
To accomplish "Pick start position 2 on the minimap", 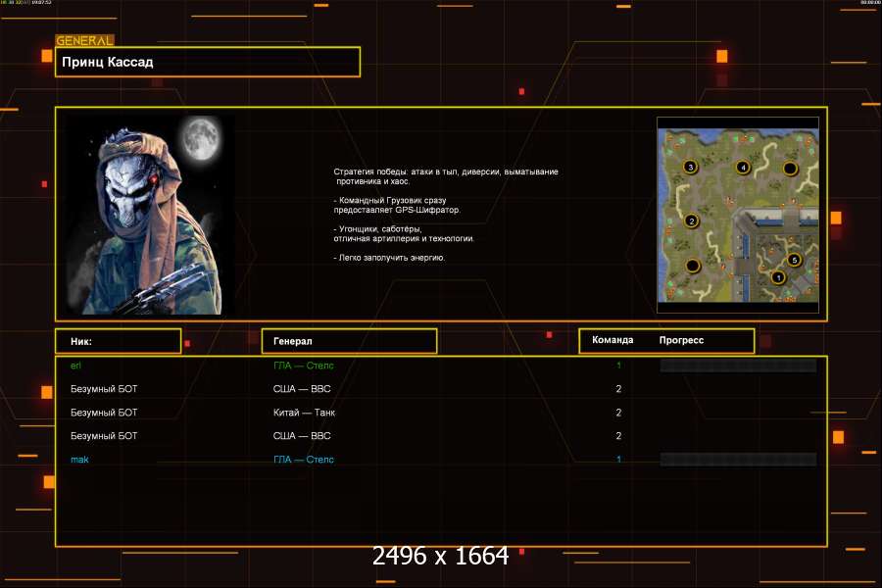I will click(691, 221).
